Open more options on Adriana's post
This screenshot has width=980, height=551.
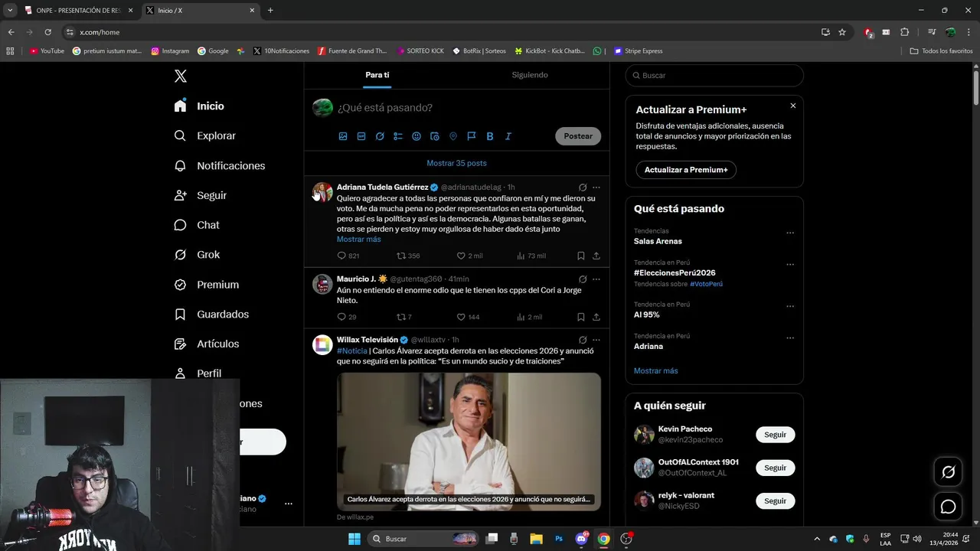pyautogui.click(x=596, y=187)
